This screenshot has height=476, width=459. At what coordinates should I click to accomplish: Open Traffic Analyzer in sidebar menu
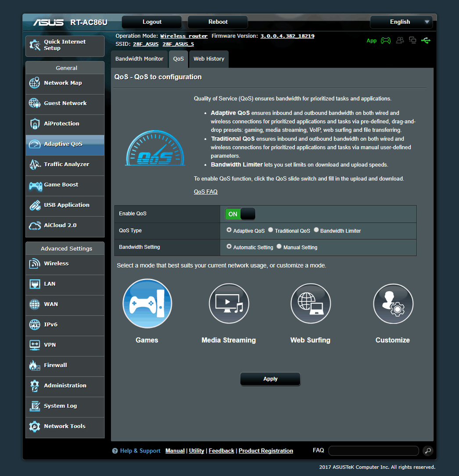[x=65, y=164]
